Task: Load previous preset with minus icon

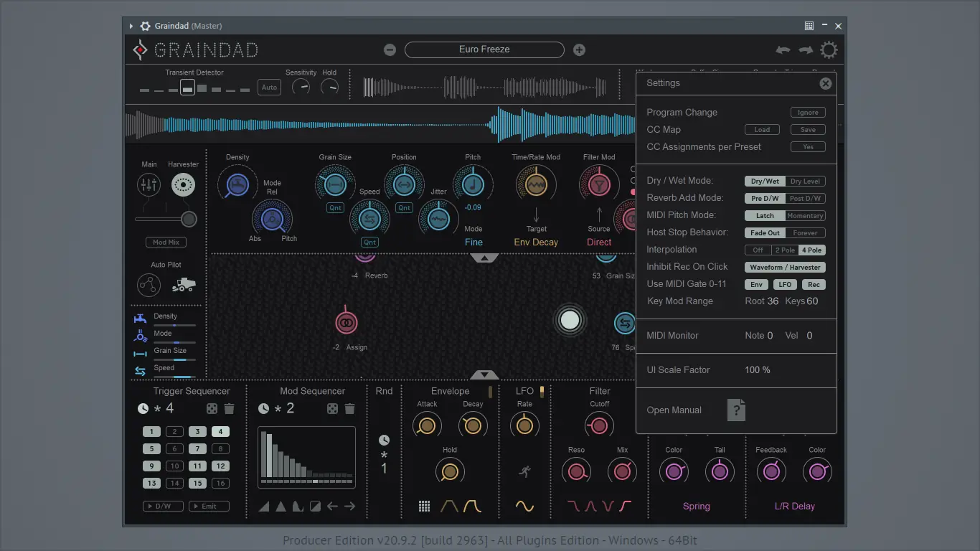Action: (x=390, y=50)
